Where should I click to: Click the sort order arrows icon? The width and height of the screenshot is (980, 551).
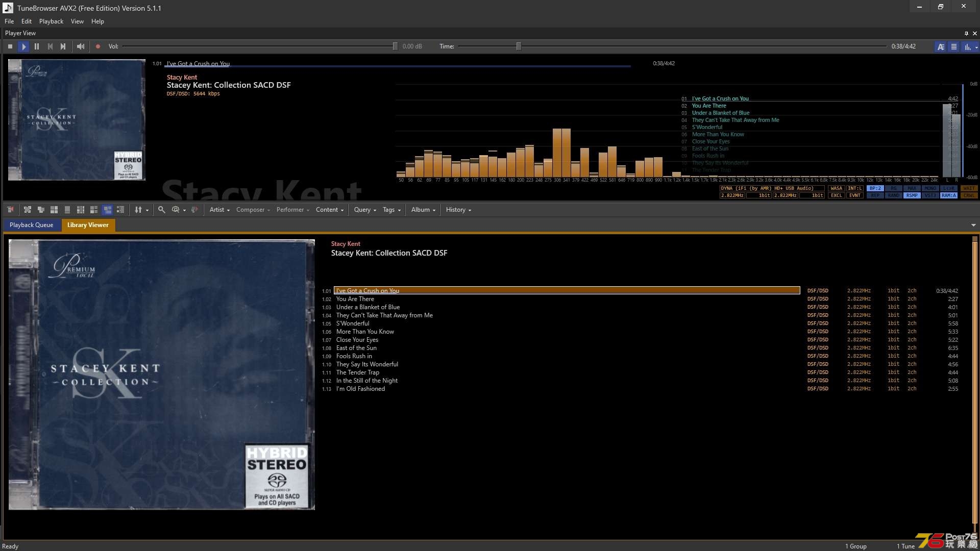click(138, 210)
